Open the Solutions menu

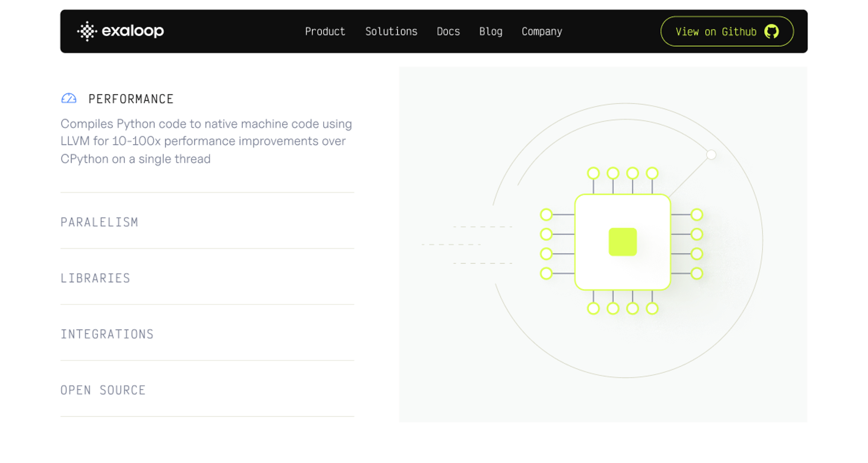(x=391, y=31)
